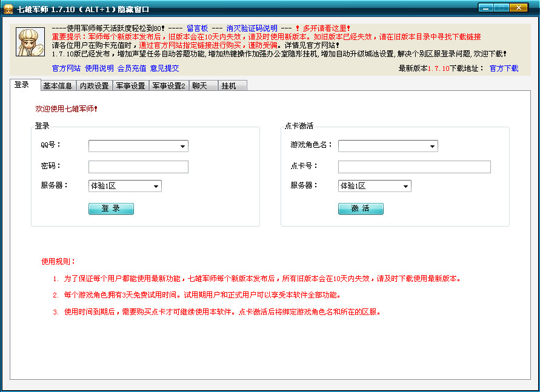Expand the 游戏角色名 dropdown
This screenshot has height=392, width=540.
click(432, 147)
